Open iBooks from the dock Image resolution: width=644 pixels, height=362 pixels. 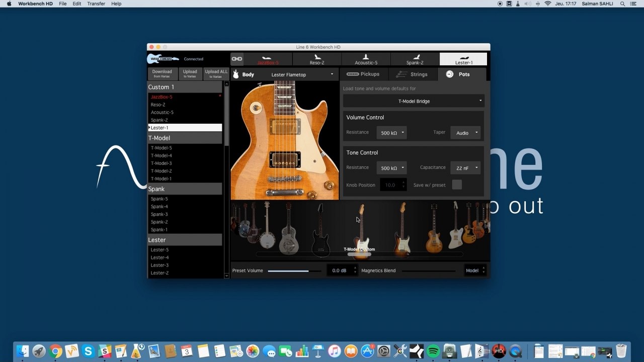tap(351, 351)
